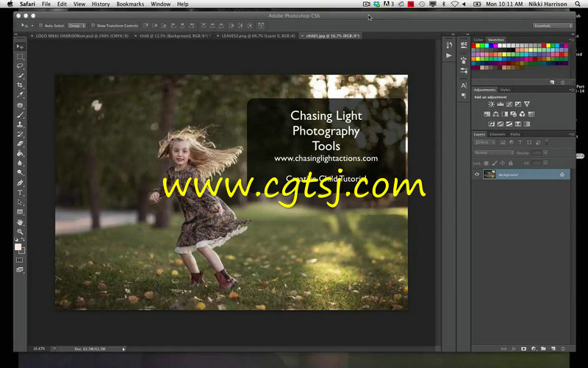Open the History panel icon
Viewport: 588px width, 368px height.
[449, 46]
